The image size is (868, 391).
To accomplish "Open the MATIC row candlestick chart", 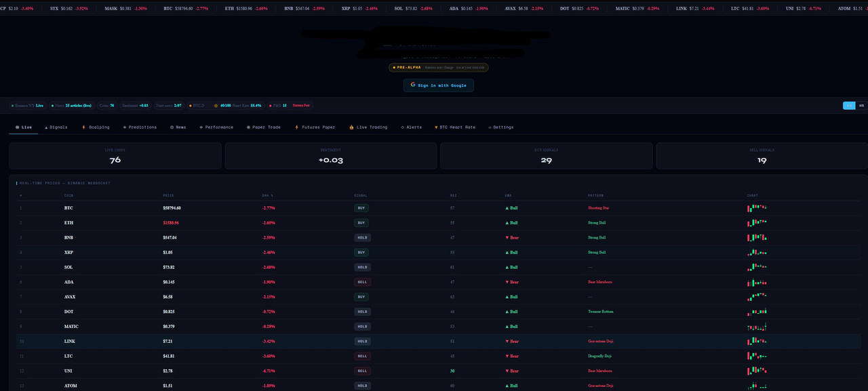I will click(757, 327).
